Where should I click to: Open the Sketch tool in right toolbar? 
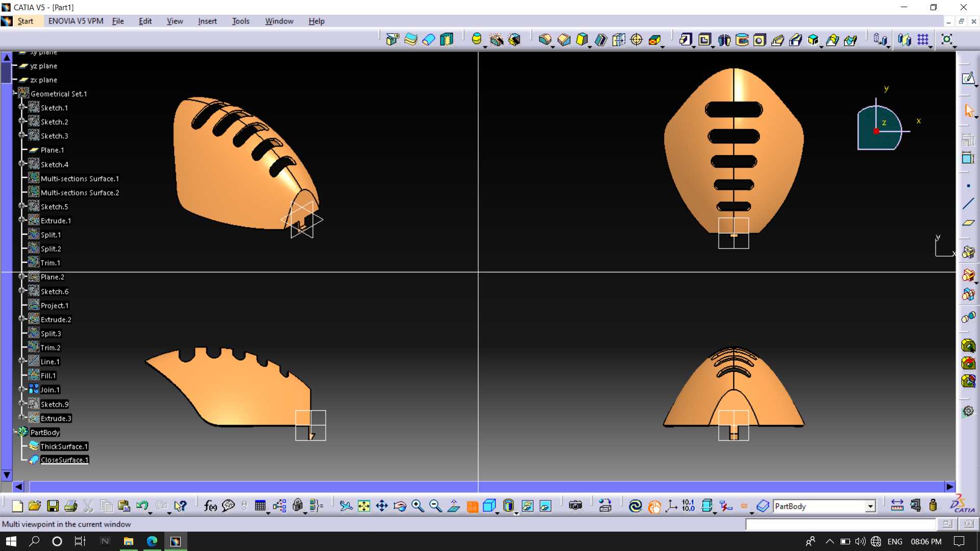click(x=968, y=78)
